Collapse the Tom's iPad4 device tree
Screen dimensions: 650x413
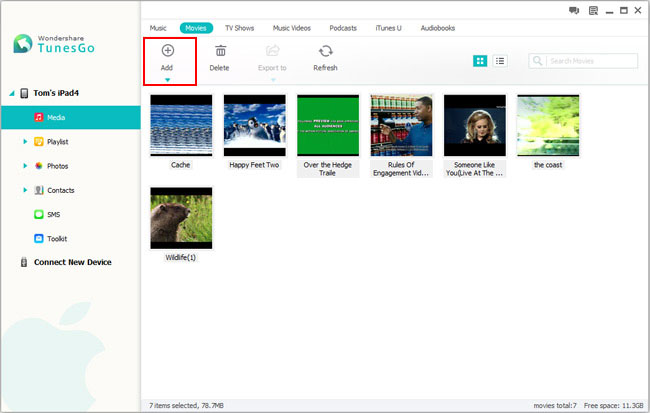(12, 93)
